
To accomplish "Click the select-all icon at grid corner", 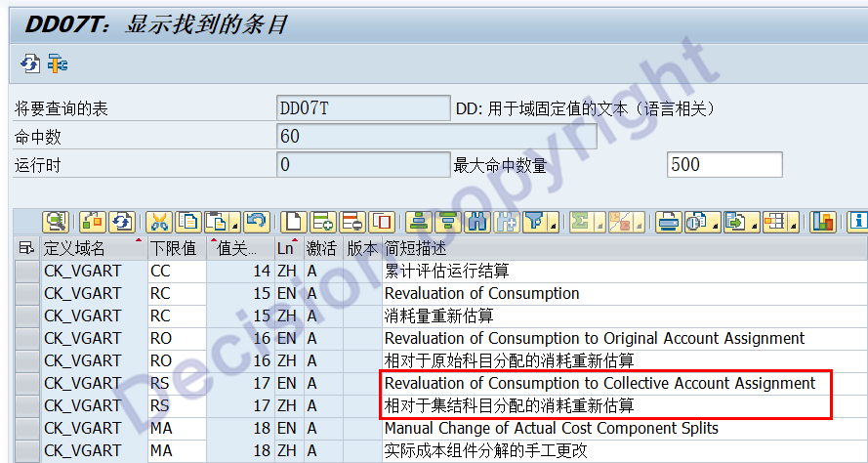I will pyautogui.click(x=27, y=248).
